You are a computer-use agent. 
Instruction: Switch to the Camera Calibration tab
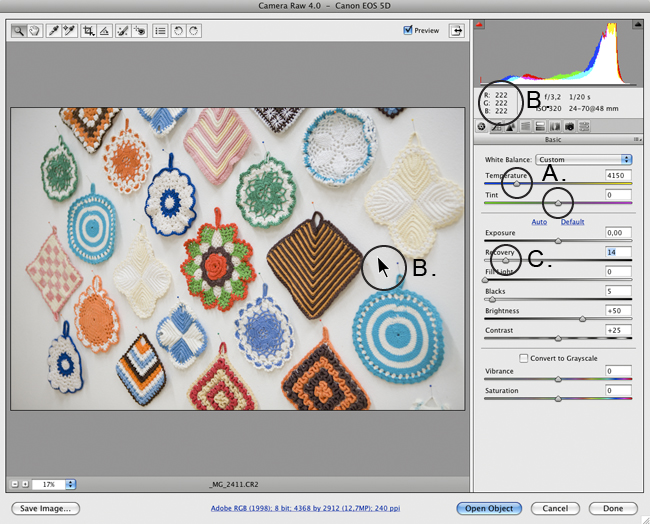click(569, 127)
